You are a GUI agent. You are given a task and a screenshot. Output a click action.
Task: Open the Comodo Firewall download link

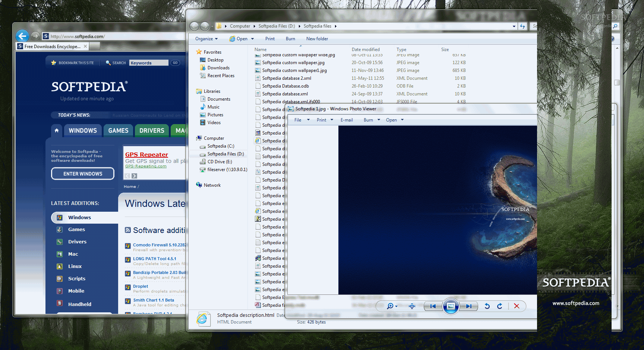[x=159, y=245]
